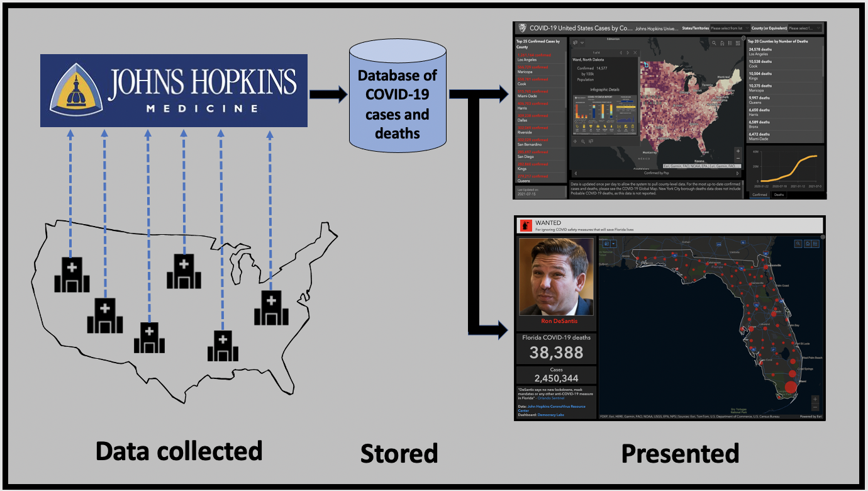Screen dimensions: 868x491
Task: Open the legend list icon on US map
Action: point(730,43)
